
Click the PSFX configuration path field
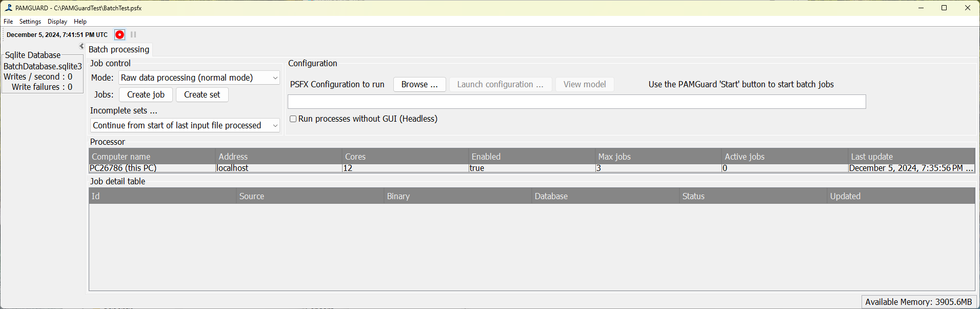pyautogui.click(x=577, y=102)
